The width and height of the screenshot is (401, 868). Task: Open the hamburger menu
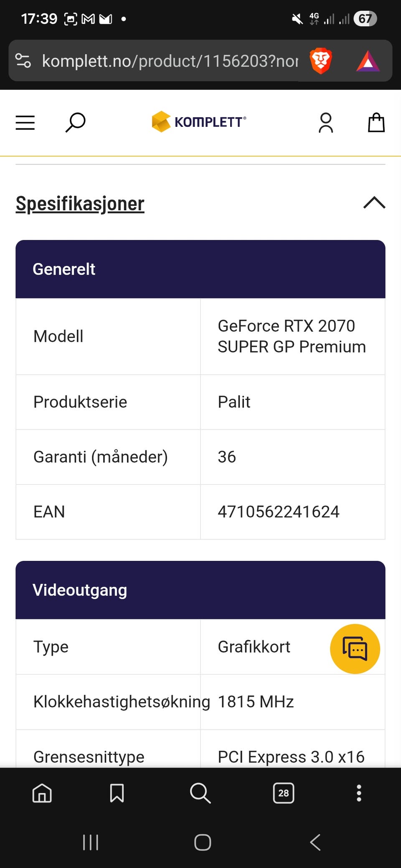click(25, 123)
